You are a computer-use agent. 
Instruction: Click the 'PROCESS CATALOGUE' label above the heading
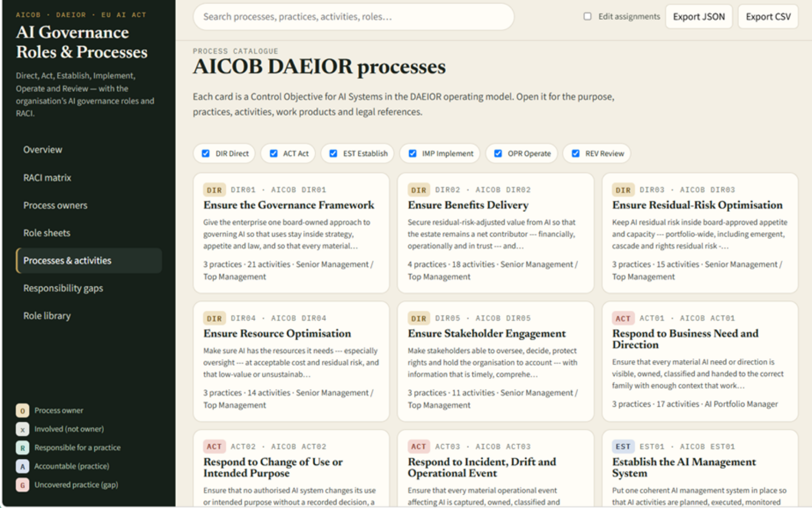[x=235, y=51]
